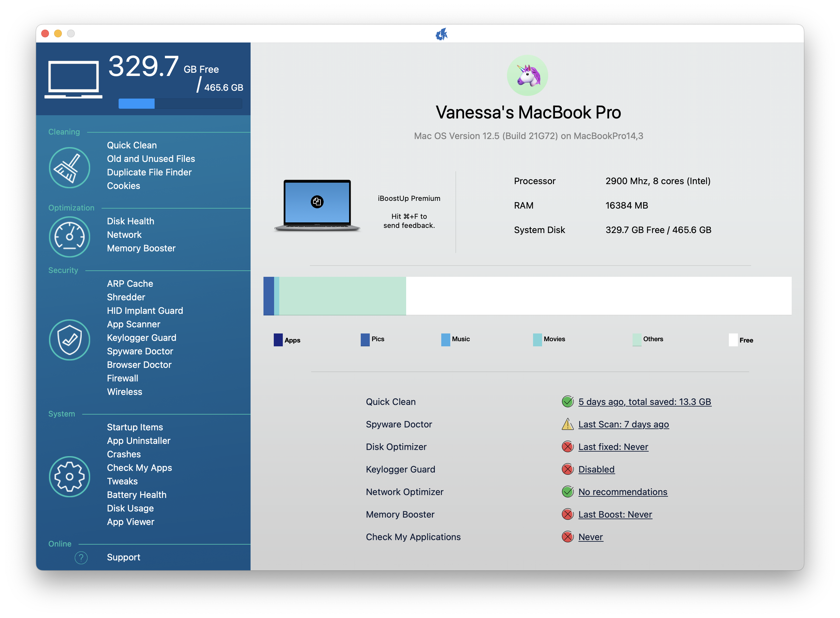Click the warning triangle beside Spyware Doctor
Viewport: 840px width, 618px height.
[x=568, y=424]
